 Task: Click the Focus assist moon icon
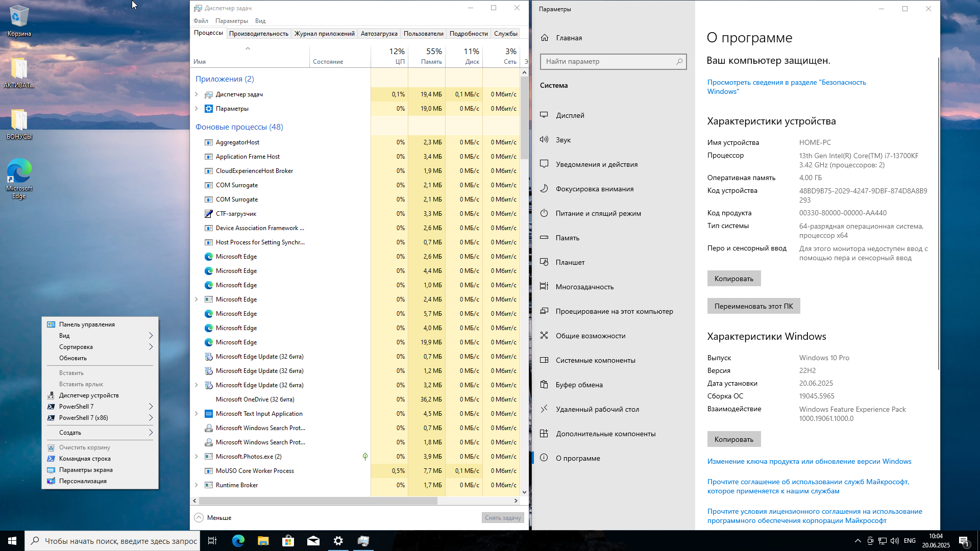pyautogui.click(x=544, y=189)
